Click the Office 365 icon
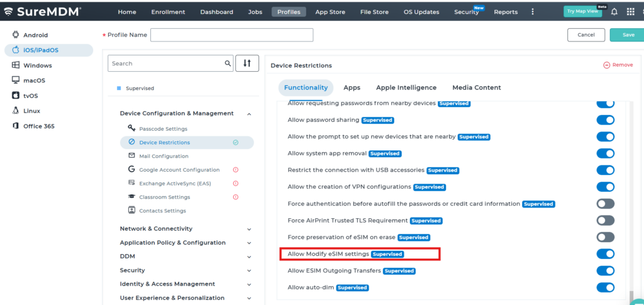The height and width of the screenshot is (305, 644). pyautogui.click(x=16, y=126)
